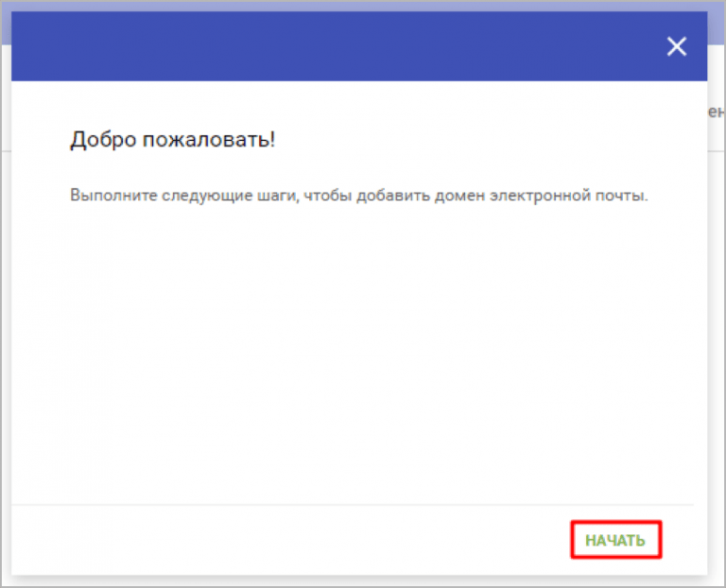This screenshot has height=588, width=726.
Task: Click the word Добро in the heading
Action: coord(103,139)
